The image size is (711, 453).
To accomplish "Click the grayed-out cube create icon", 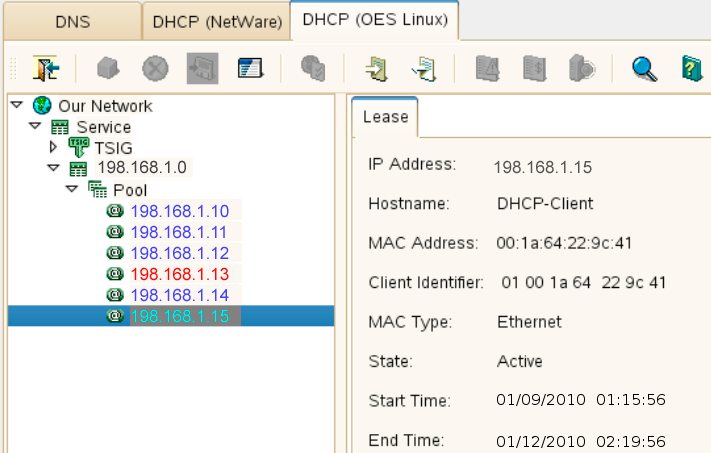I will (108, 68).
